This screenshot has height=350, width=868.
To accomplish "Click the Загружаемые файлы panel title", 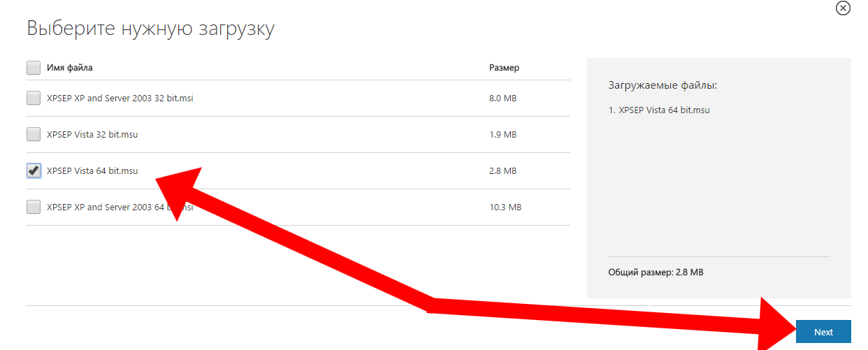I will (x=663, y=85).
